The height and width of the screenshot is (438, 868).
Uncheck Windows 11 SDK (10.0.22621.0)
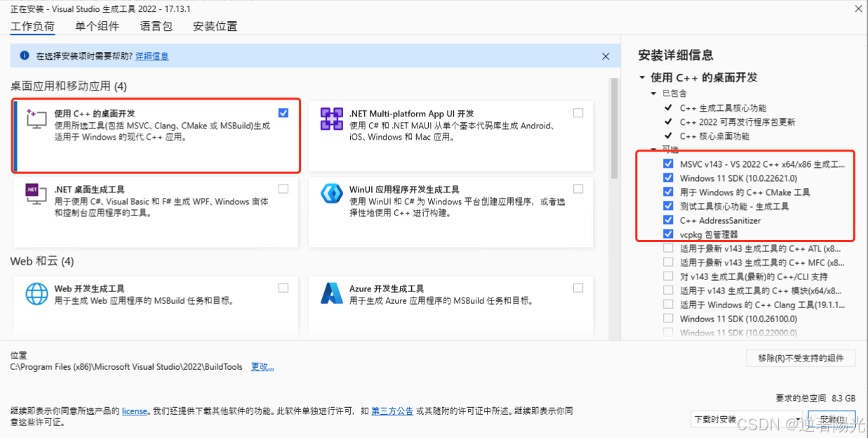(x=668, y=178)
